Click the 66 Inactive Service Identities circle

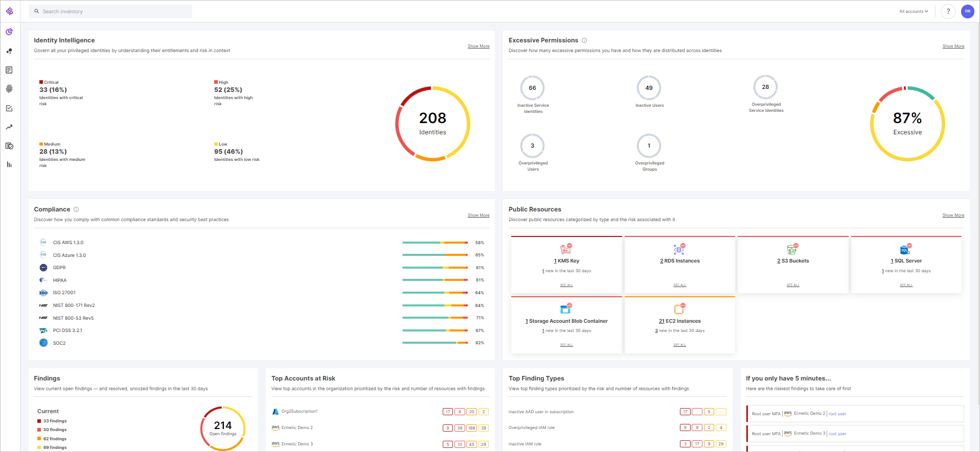click(x=532, y=88)
